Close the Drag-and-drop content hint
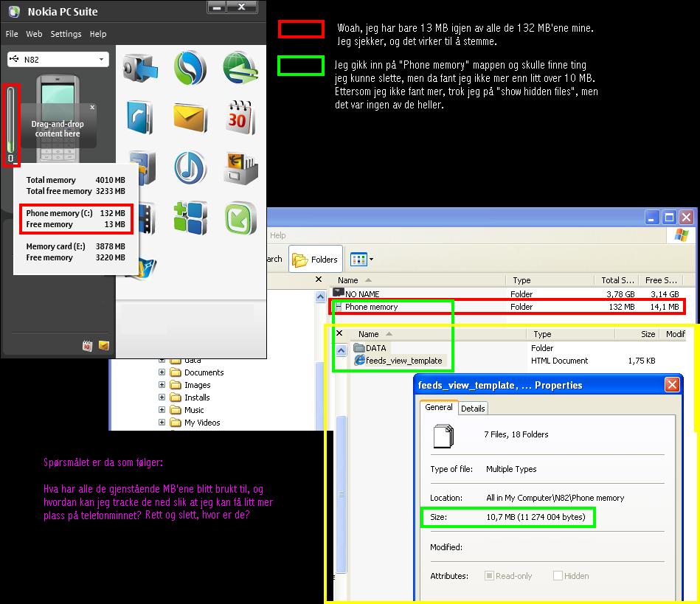Viewport: 700px width, 604px height. click(x=92, y=107)
